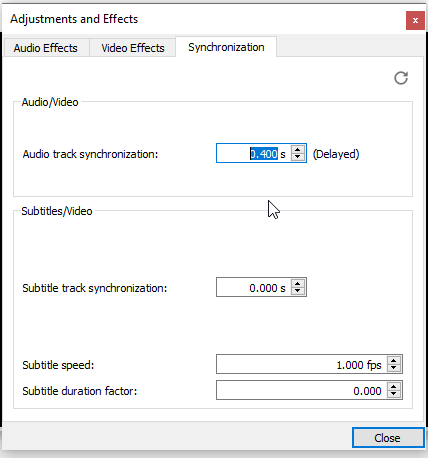Reset synchronization values with the refresh icon
Screen dimensions: 428x458
[401, 78]
